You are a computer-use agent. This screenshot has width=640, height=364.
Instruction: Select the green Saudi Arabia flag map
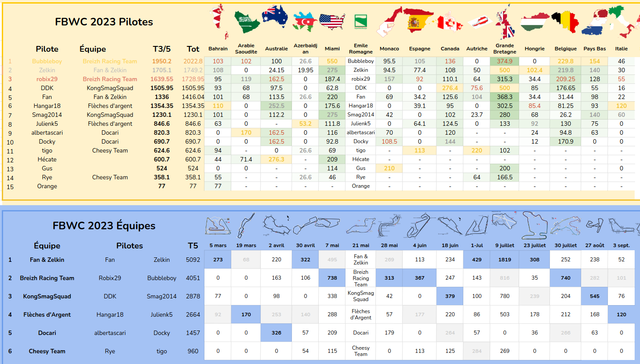click(x=246, y=21)
